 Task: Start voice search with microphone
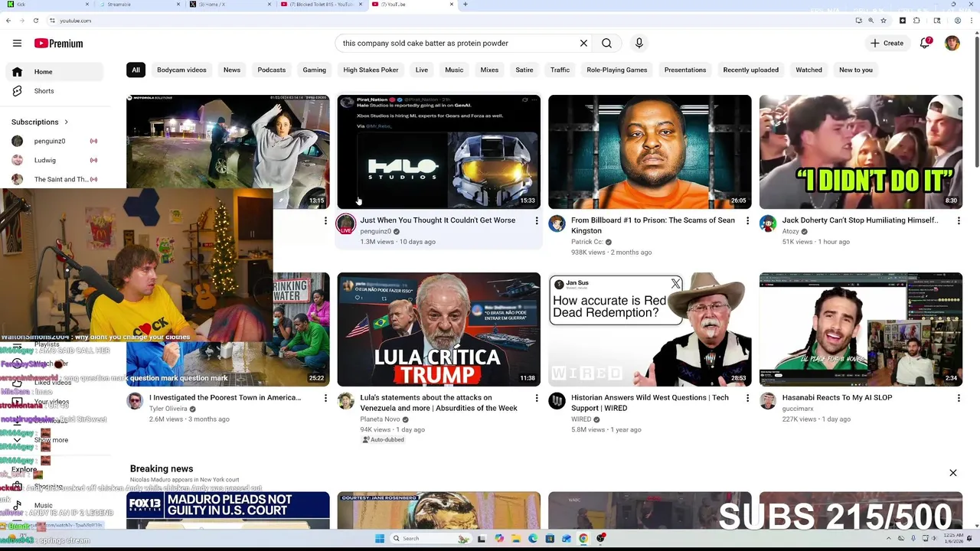tap(639, 44)
